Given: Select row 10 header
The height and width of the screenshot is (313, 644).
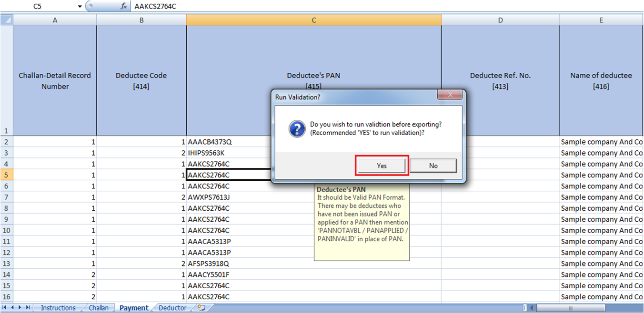Looking at the screenshot, I should tap(6, 230).
